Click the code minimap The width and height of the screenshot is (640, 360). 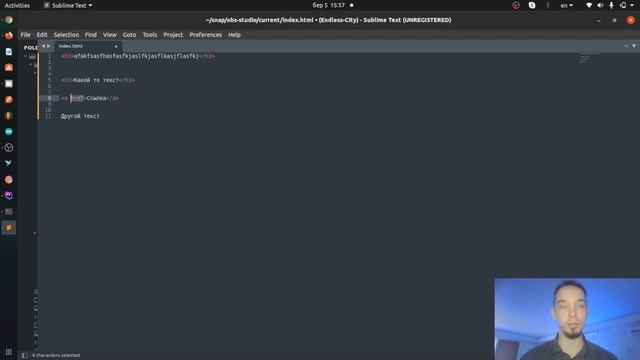point(588,58)
